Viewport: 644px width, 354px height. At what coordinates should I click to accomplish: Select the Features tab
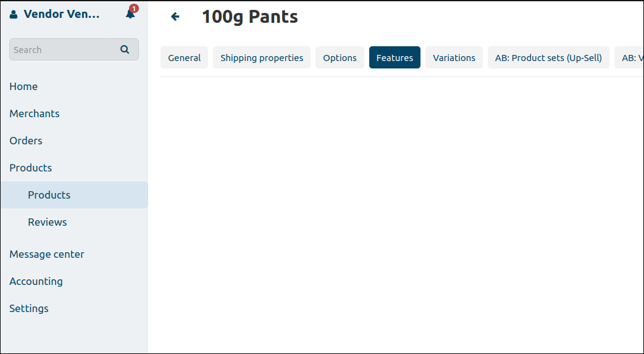point(395,58)
